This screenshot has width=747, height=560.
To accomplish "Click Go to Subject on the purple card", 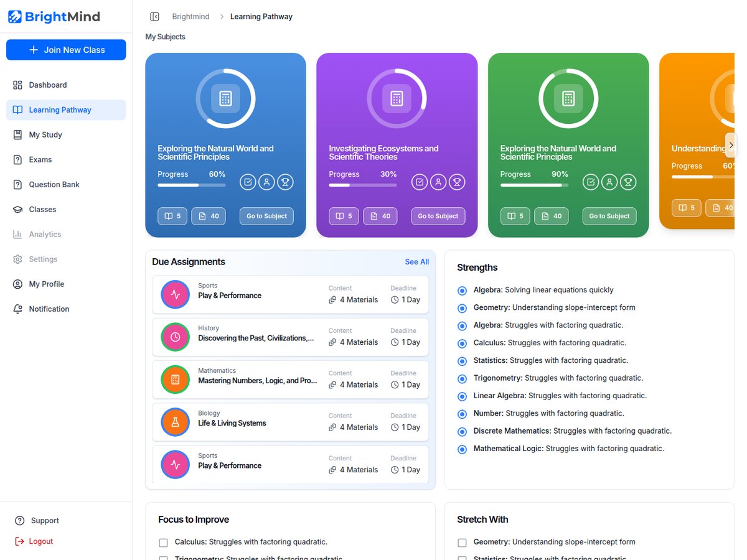I will [x=438, y=216].
